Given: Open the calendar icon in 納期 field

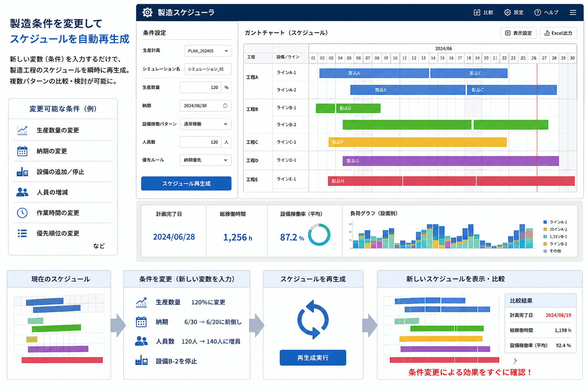Looking at the screenshot, I should pos(225,106).
